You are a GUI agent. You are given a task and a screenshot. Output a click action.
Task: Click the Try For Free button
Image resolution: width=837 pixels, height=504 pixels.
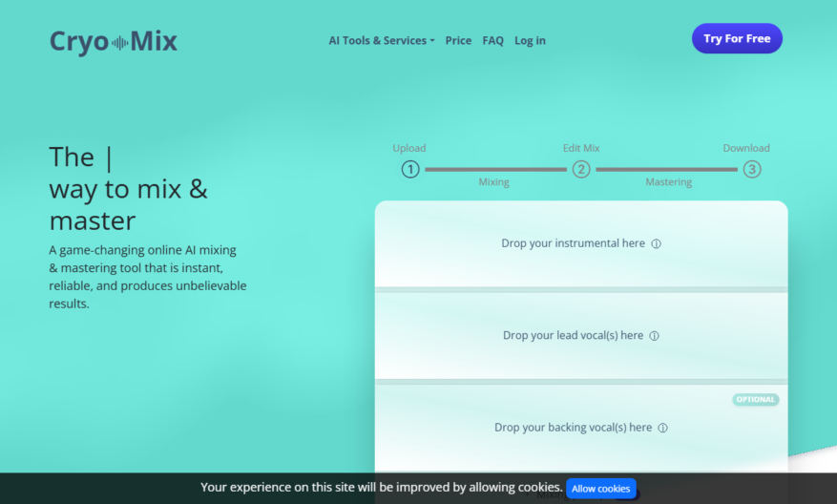(x=737, y=38)
